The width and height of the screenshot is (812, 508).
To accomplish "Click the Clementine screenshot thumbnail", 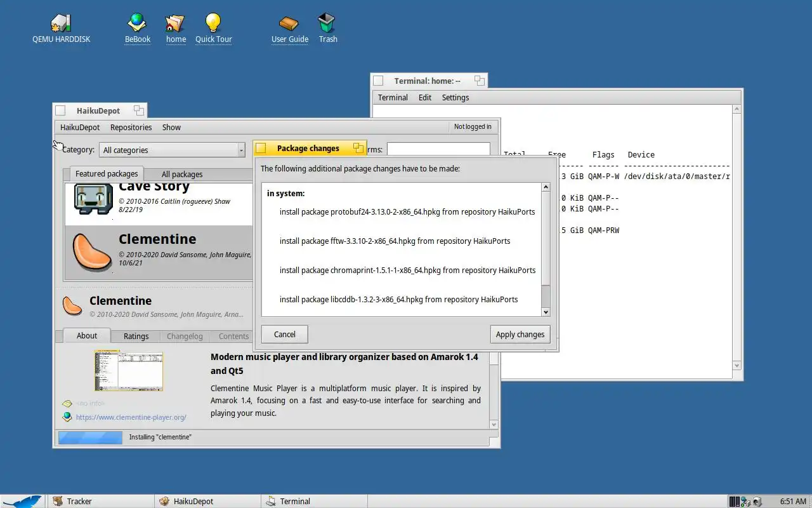I will (129, 371).
